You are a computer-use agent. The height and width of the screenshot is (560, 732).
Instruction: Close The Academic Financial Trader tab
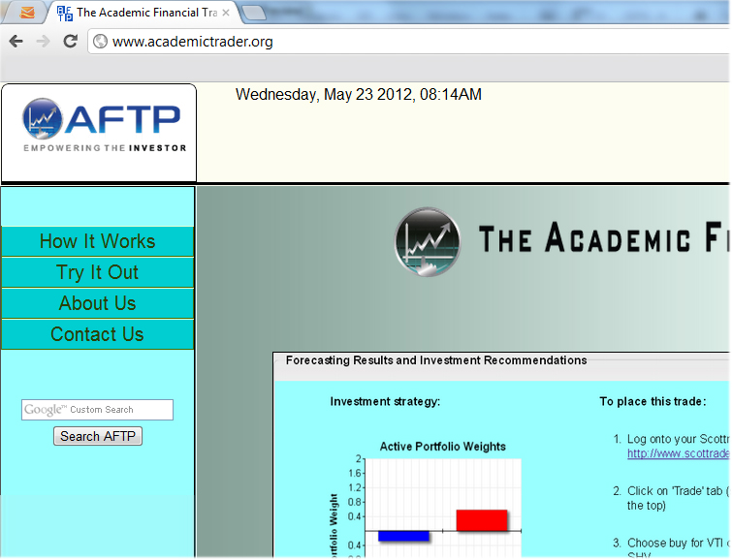(226, 13)
